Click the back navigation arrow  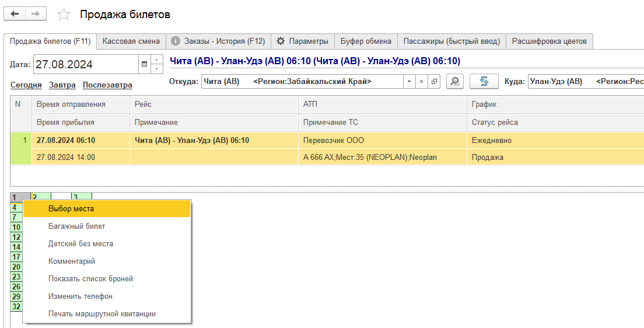(x=15, y=14)
